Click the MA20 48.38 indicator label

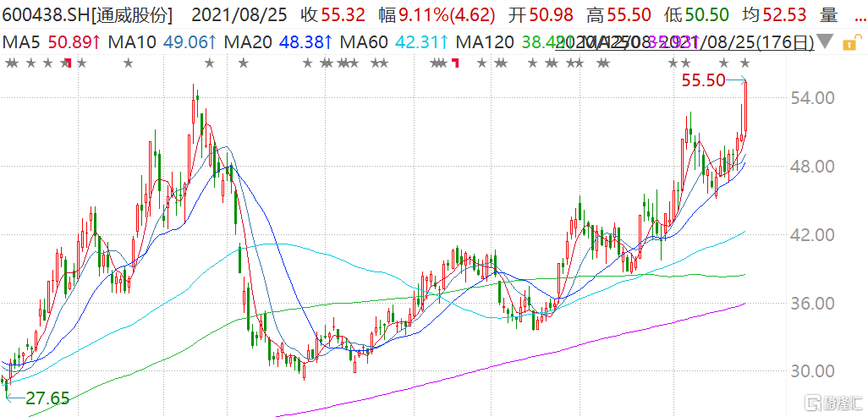pos(277,41)
